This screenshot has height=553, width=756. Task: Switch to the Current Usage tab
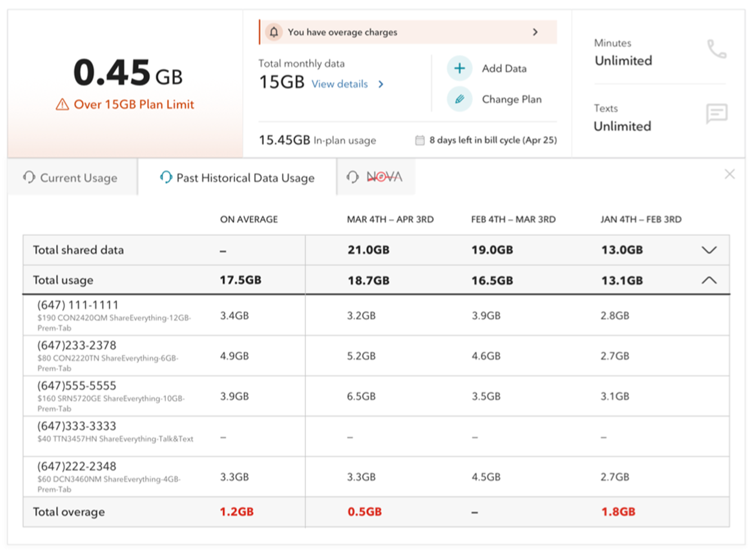tap(78, 178)
